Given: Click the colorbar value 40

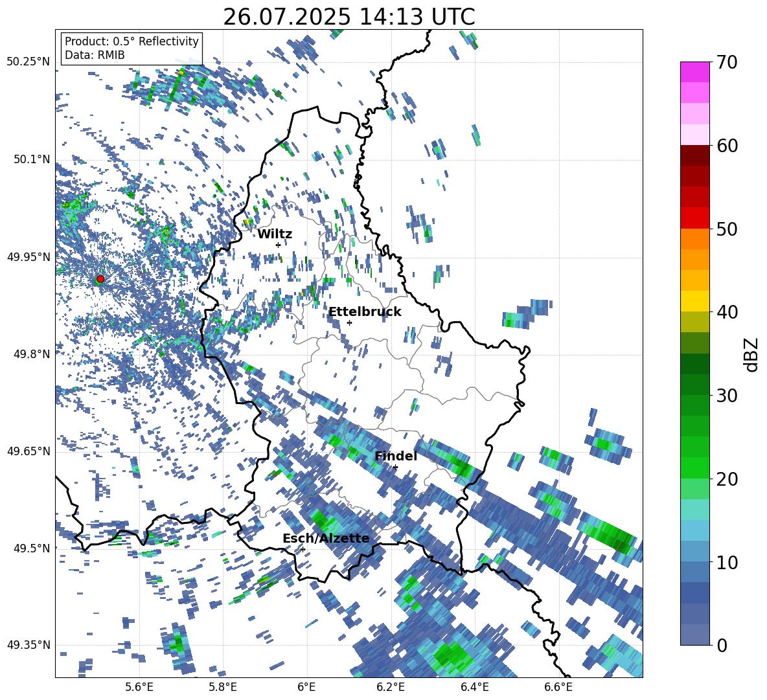Looking at the screenshot, I should tap(727, 312).
